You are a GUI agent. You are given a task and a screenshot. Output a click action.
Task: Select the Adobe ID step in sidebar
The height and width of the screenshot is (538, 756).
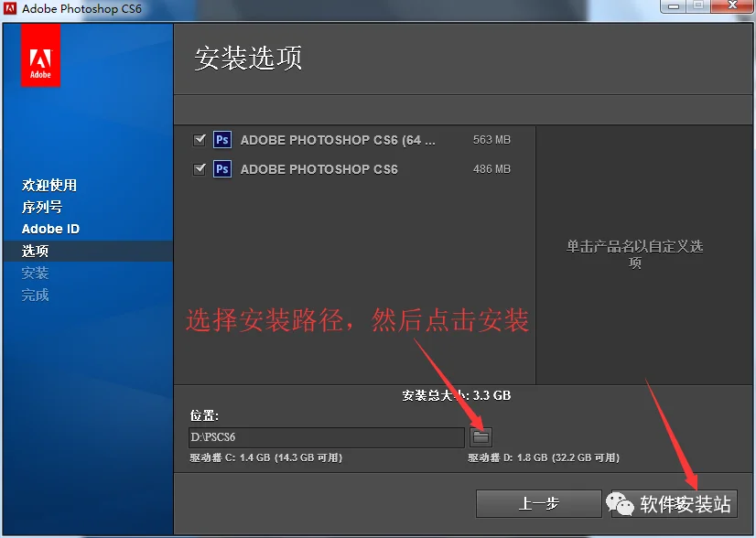(x=50, y=229)
